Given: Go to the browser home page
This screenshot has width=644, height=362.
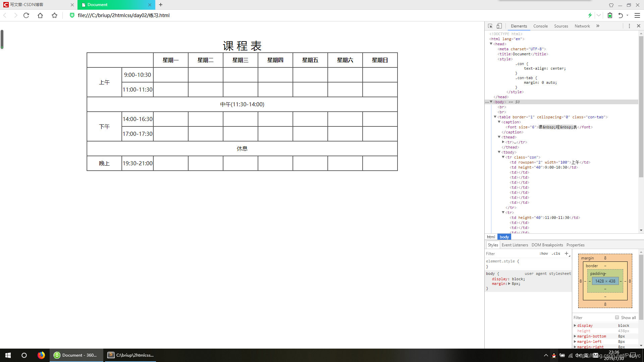Looking at the screenshot, I should click(x=40, y=15).
